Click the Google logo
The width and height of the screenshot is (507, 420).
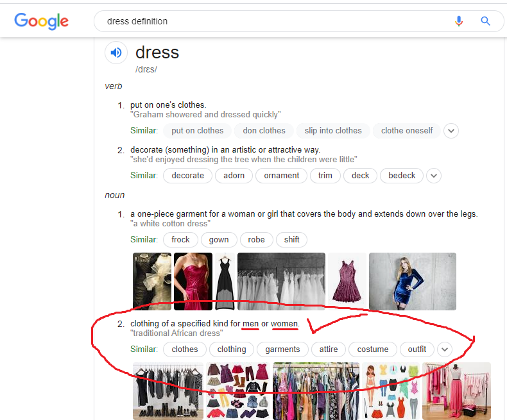(x=41, y=21)
